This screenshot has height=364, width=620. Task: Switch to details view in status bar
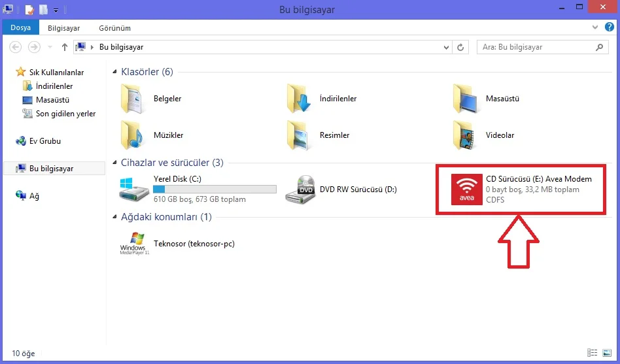point(592,352)
